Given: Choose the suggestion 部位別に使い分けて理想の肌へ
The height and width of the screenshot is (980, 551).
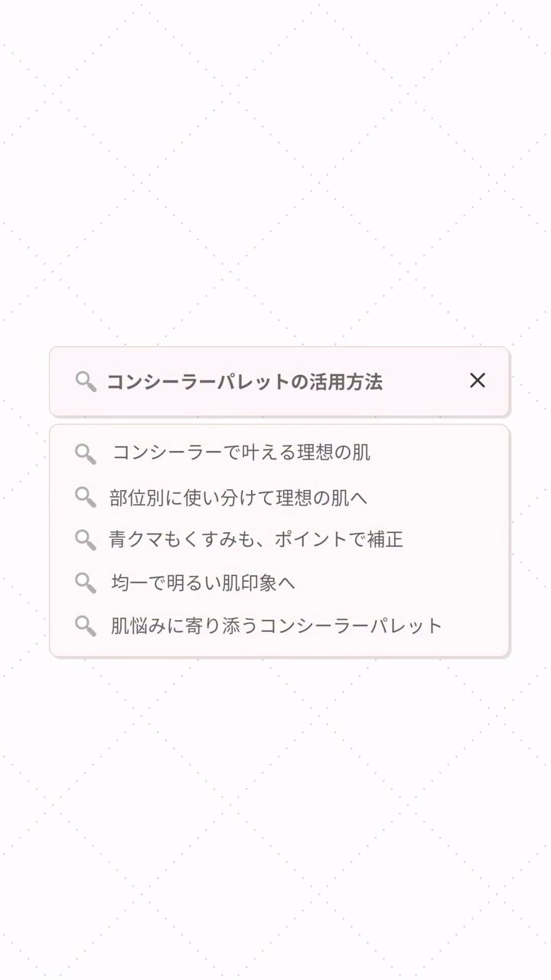Looking at the screenshot, I should [239, 498].
